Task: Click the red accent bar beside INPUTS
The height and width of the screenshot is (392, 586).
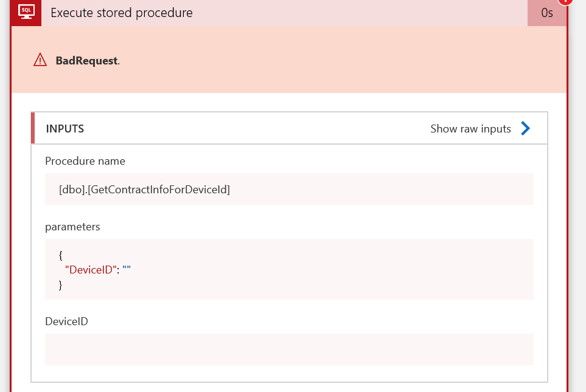Action: click(33, 128)
